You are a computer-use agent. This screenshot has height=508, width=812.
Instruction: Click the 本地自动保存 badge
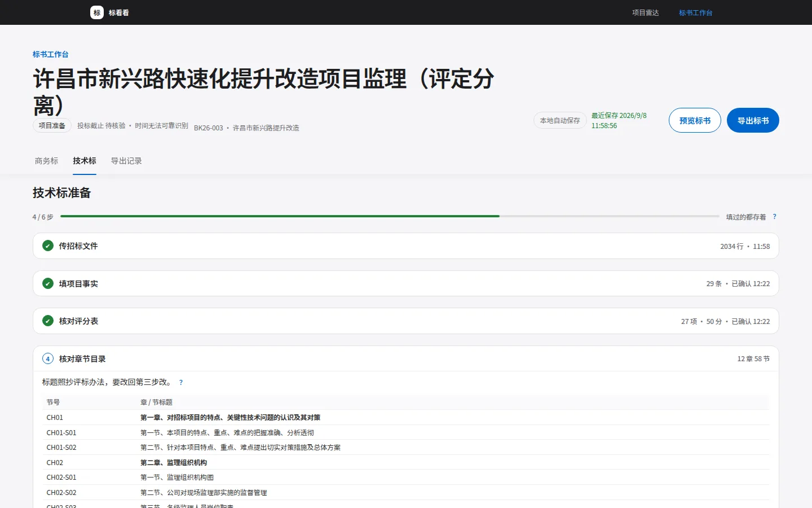[x=560, y=120]
